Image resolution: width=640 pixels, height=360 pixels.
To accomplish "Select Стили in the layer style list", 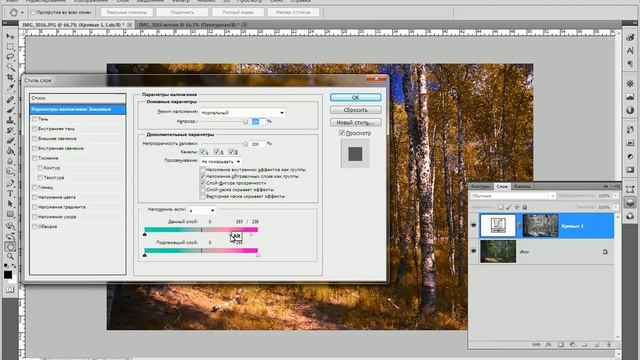I will (x=78, y=98).
